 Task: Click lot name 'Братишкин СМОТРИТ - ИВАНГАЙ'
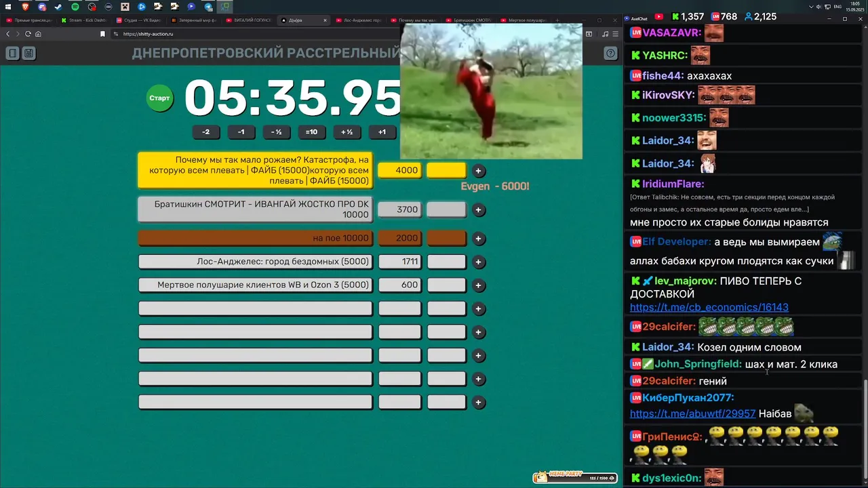(x=256, y=209)
